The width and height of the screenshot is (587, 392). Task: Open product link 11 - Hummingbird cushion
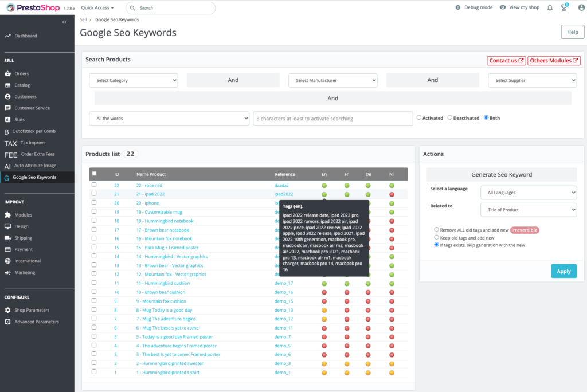pyautogui.click(x=163, y=284)
